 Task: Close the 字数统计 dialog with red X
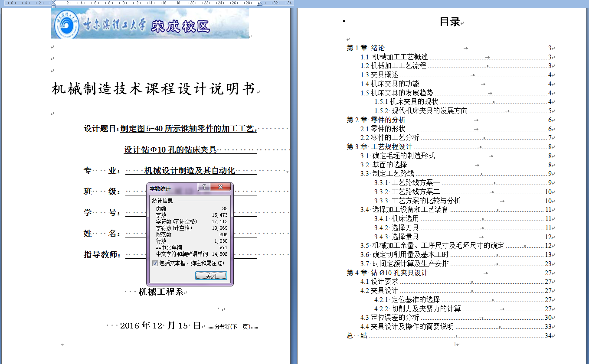(x=220, y=187)
